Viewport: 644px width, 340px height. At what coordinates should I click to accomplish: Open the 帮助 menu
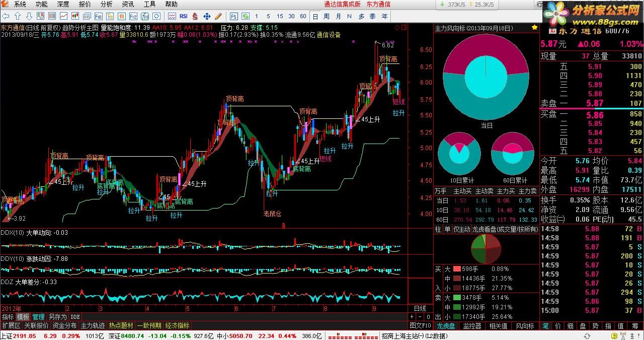tap(172, 4)
